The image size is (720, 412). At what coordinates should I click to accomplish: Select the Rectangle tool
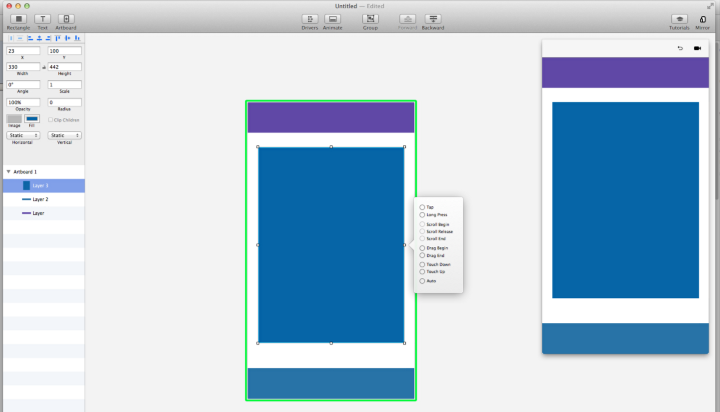click(19, 19)
